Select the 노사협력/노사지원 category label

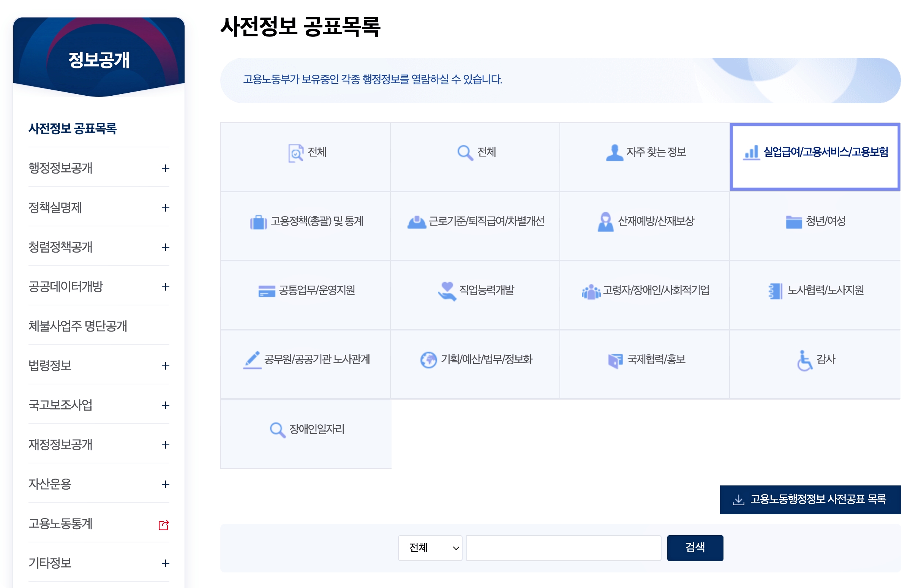click(x=825, y=290)
